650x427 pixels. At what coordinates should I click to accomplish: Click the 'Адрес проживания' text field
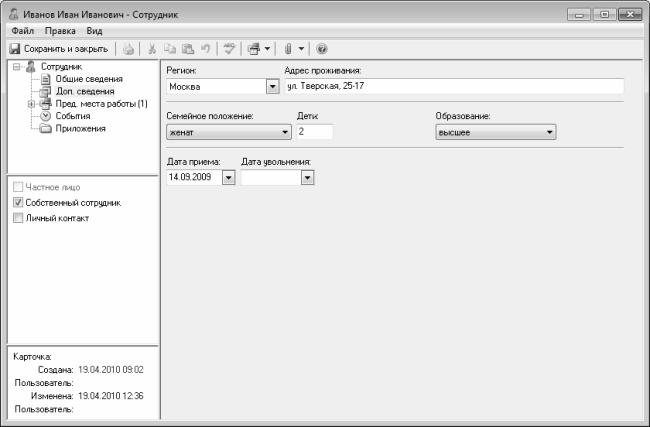pyautogui.click(x=453, y=87)
